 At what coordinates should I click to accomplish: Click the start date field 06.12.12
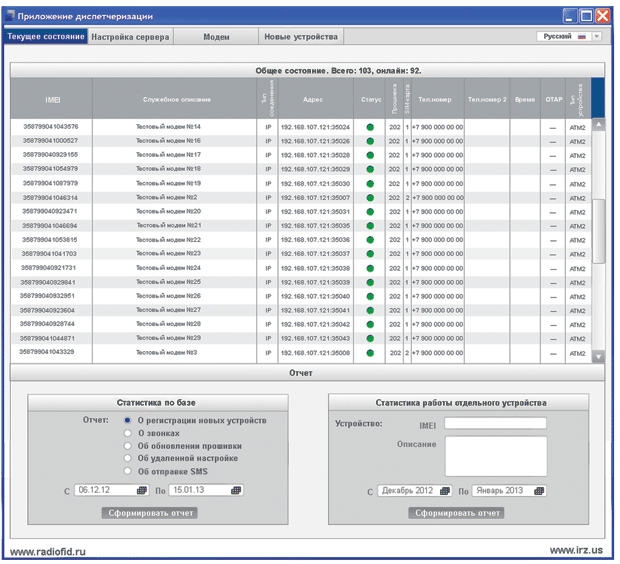(x=112, y=490)
